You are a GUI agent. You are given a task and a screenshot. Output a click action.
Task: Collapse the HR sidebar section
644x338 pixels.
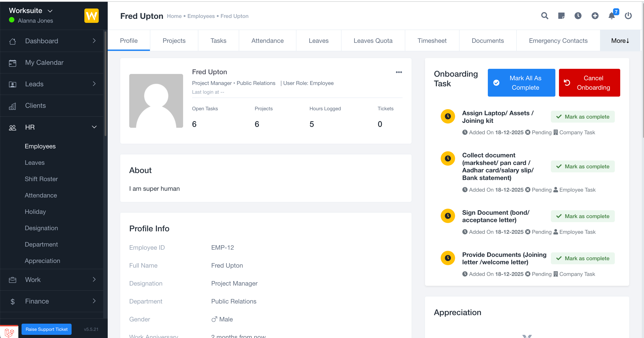tap(94, 127)
